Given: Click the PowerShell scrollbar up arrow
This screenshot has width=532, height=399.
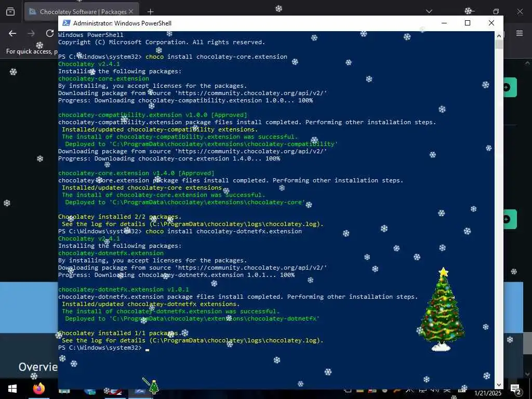Looking at the screenshot, I should [x=499, y=35].
